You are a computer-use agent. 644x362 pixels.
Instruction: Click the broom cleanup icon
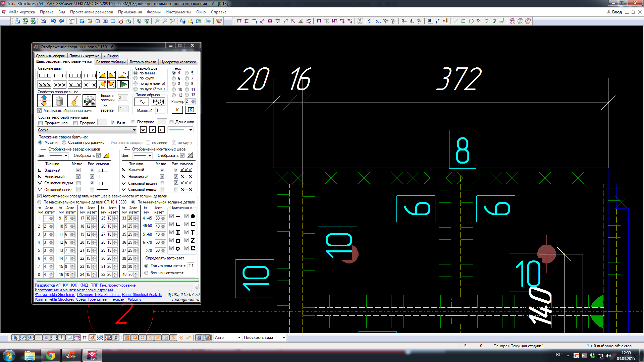pos(74,101)
